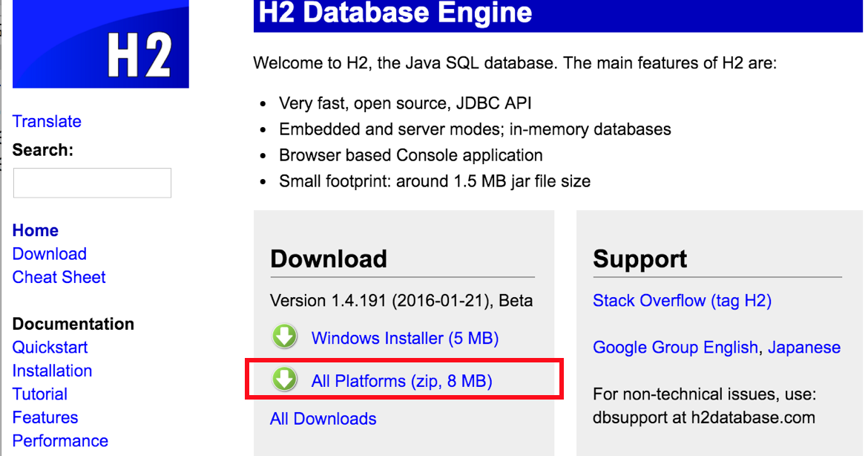Open the Download page from the sidebar
868x456 pixels.
[49, 253]
